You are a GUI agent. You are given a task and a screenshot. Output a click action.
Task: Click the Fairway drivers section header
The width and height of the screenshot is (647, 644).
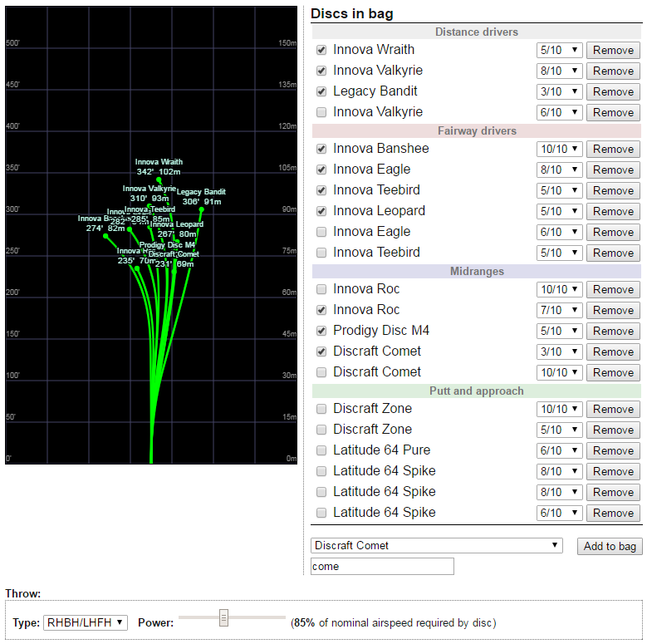477,130
